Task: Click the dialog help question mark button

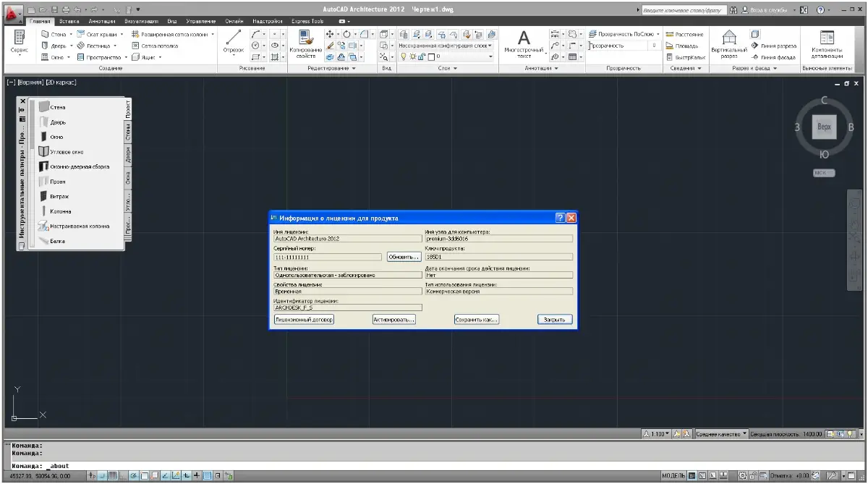Action: coord(560,218)
